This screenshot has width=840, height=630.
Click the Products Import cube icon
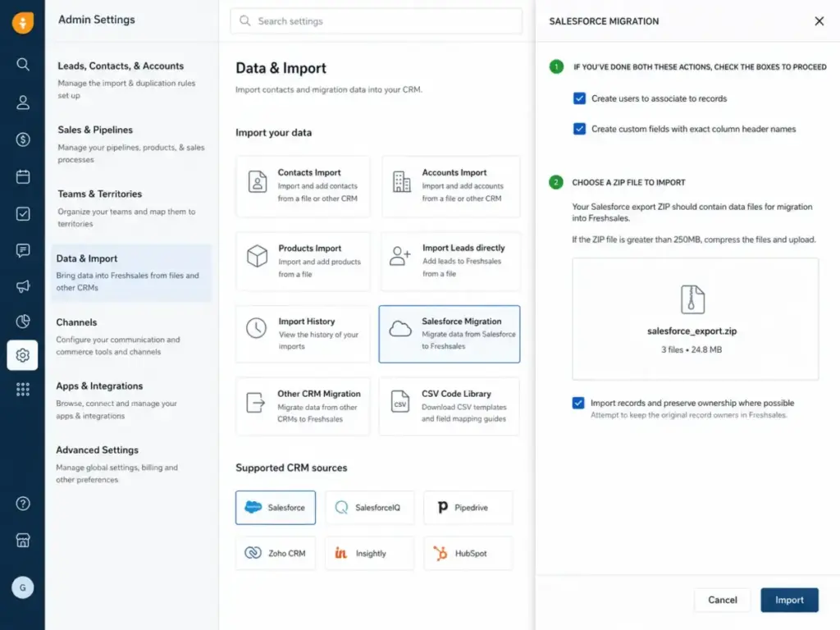click(257, 256)
